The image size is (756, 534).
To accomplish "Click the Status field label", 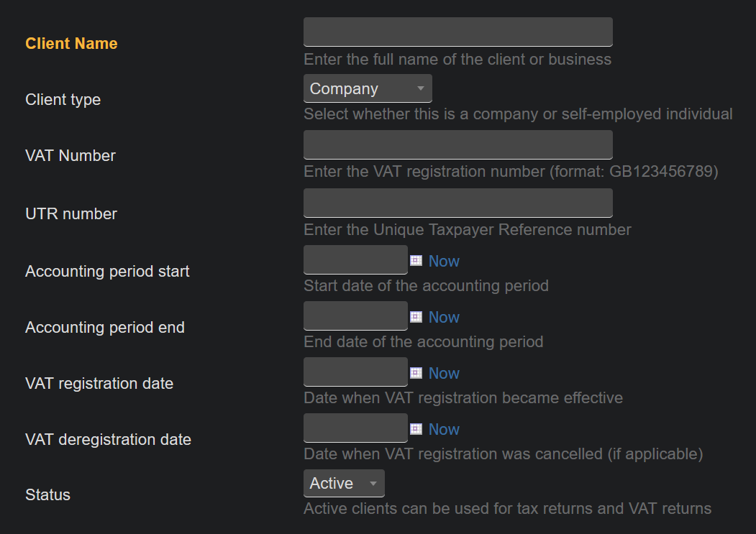I will pos(47,494).
